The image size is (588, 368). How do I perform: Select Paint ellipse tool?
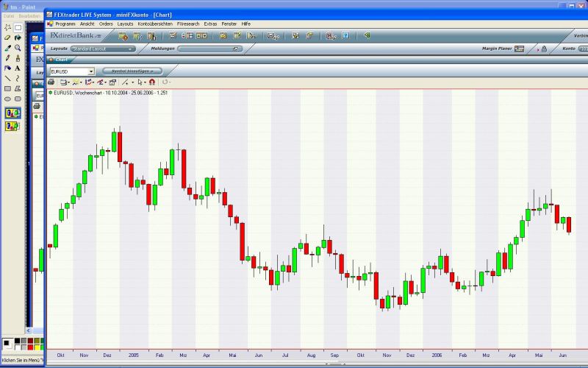pos(7,99)
